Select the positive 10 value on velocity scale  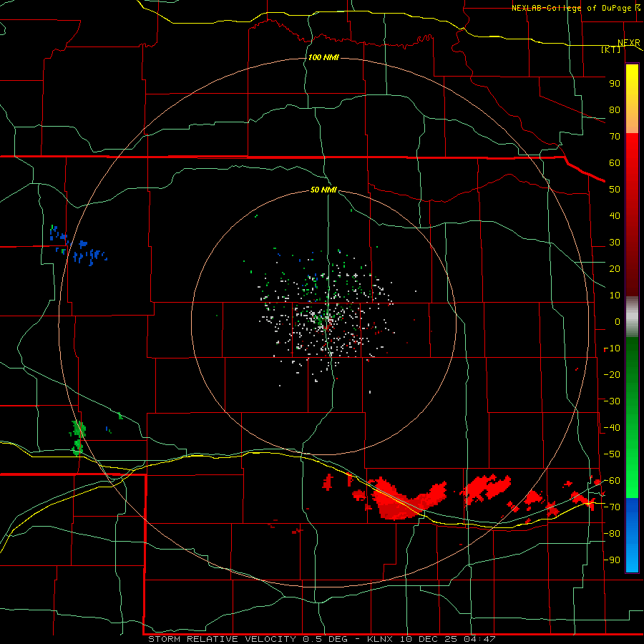coord(615,296)
